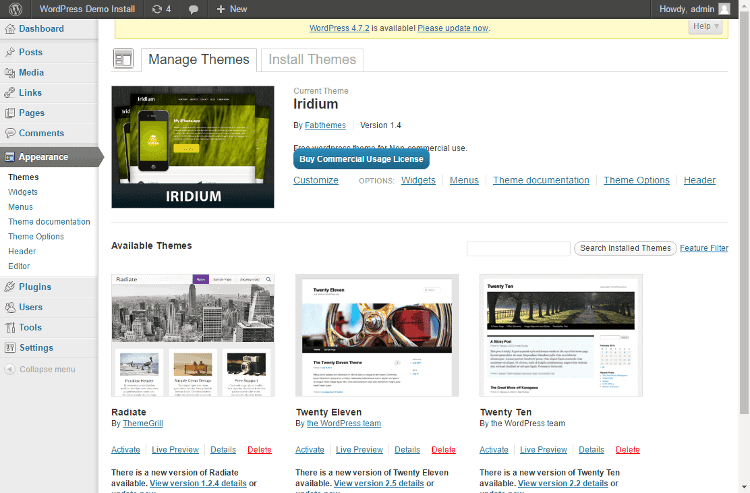Open Theme Options in the sidebar submenu
Screen dimensions: 750x493
(x=36, y=237)
